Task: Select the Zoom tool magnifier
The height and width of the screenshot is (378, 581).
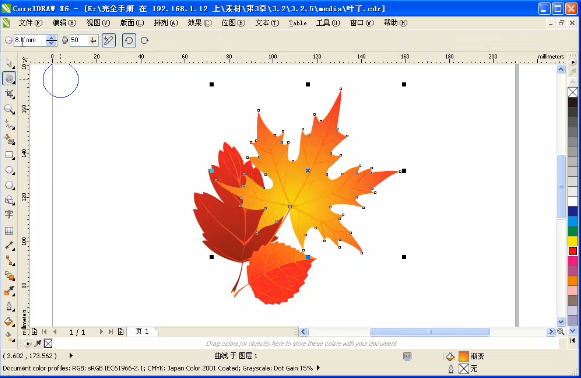Action: tap(9, 109)
